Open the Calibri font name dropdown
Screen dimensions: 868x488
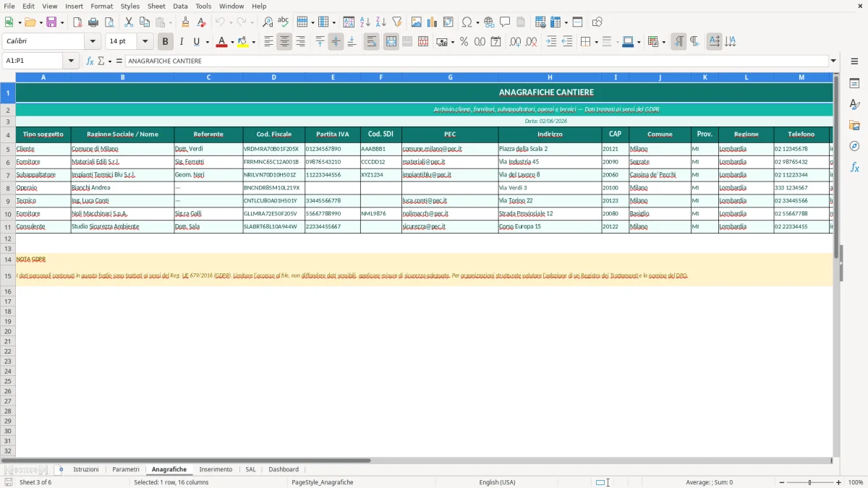tap(93, 42)
